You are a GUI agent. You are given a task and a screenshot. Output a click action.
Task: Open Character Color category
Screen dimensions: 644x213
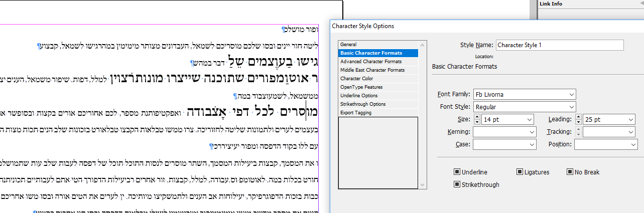378,79
